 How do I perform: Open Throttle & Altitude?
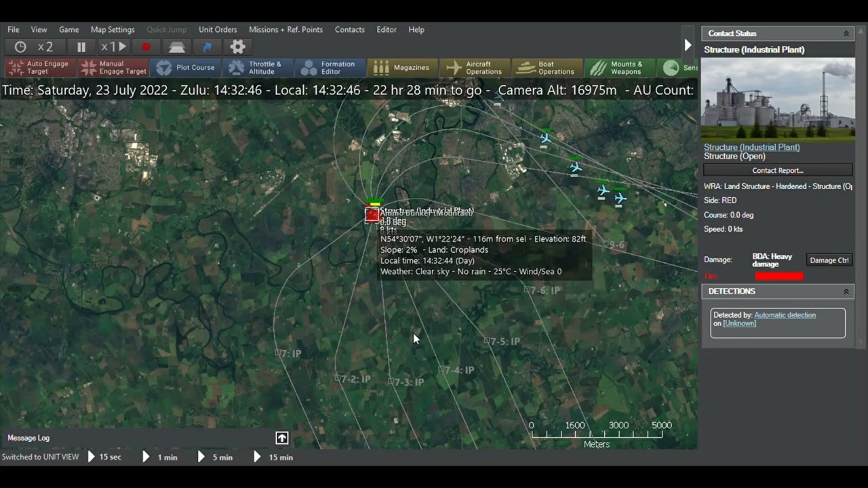(258, 68)
